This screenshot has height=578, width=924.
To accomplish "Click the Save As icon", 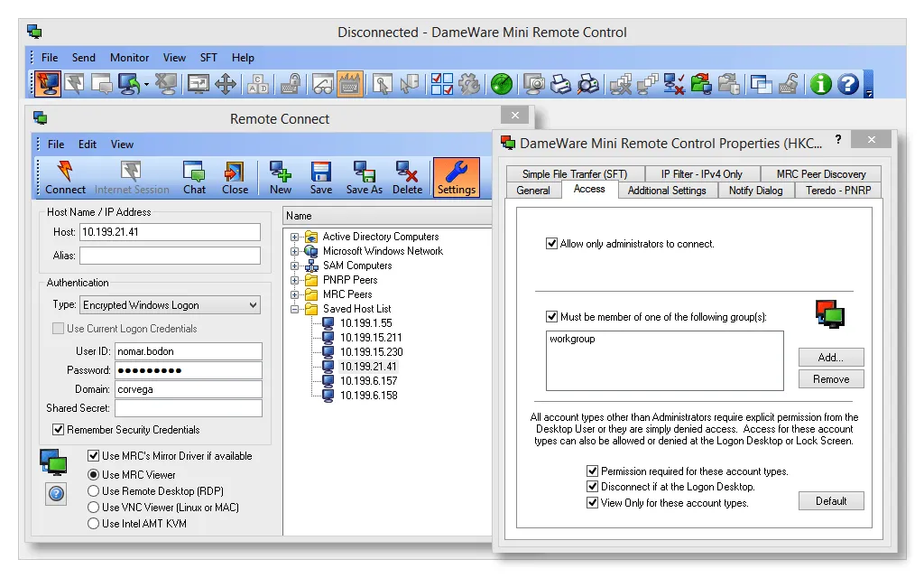I will click(x=364, y=176).
